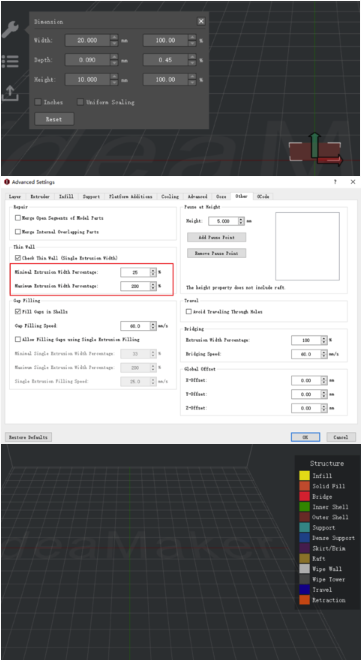The image size is (361, 660).
Task: Open the Ooze tab
Action: [x=221, y=197]
